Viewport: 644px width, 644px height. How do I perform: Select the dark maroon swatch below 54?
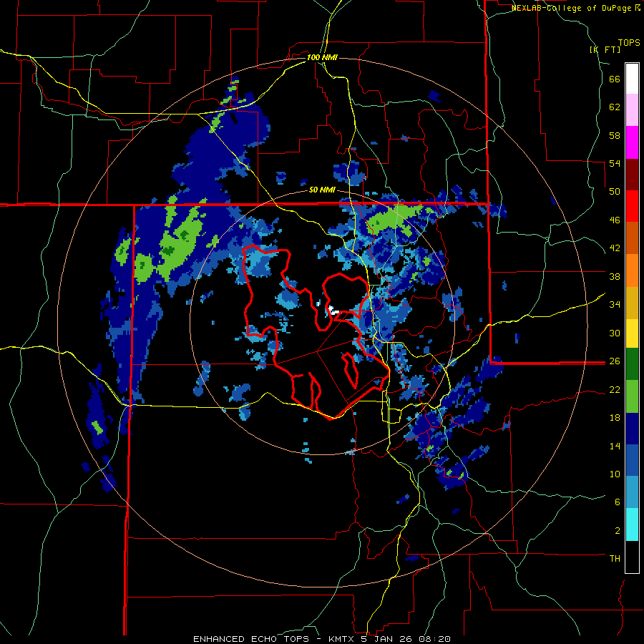click(632, 175)
